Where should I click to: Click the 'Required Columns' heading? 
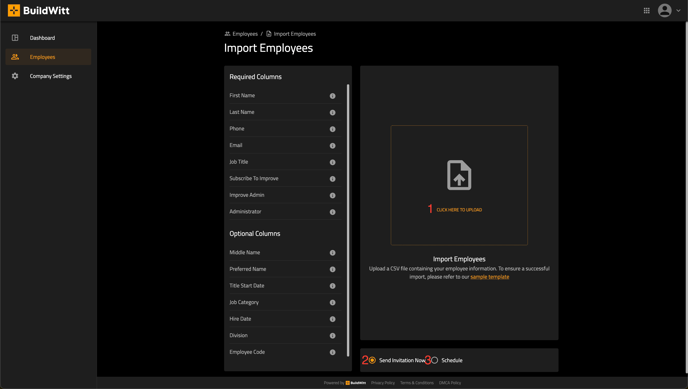pos(255,77)
